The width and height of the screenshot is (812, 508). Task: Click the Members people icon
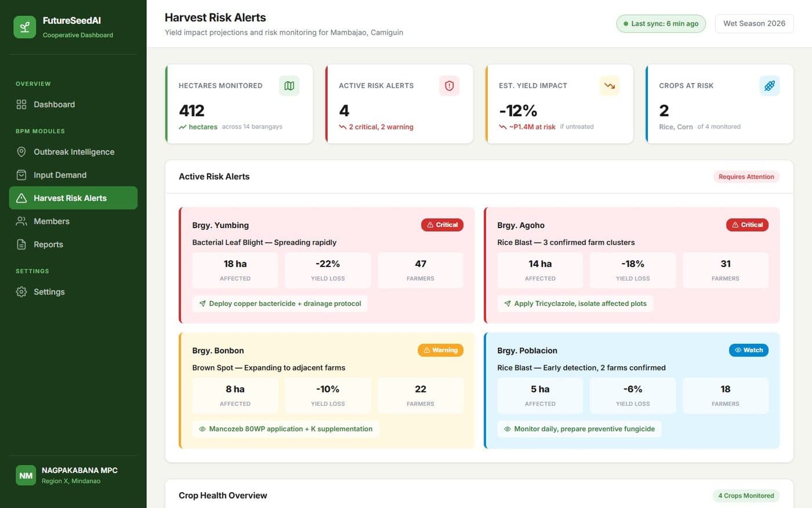21,221
